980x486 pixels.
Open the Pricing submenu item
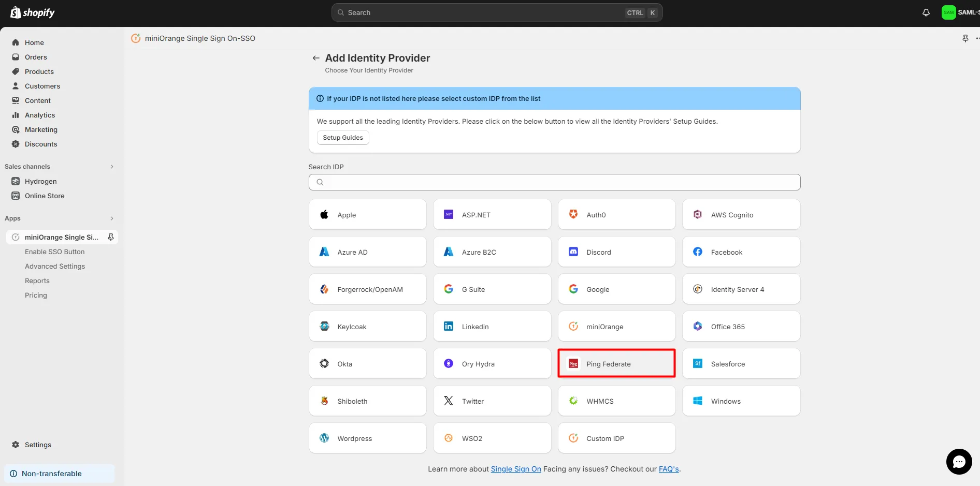[x=36, y=295]
